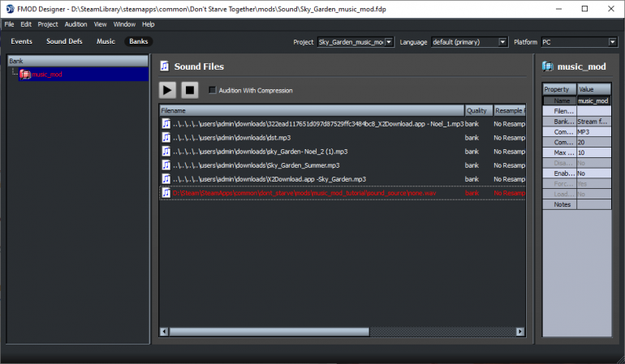625x364 pixels.
Task: Open the Audition menu
Action: pyautogui.click(x=75, y=24)
